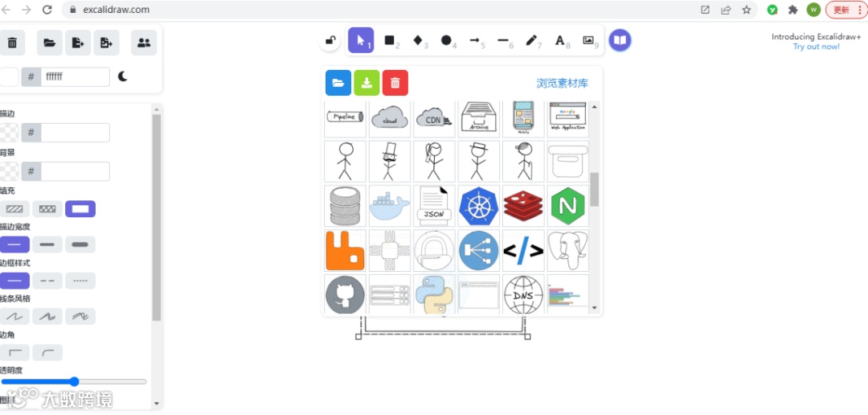Insert the Redis stack library item
The image size is (868, 415).
(523, 206)
